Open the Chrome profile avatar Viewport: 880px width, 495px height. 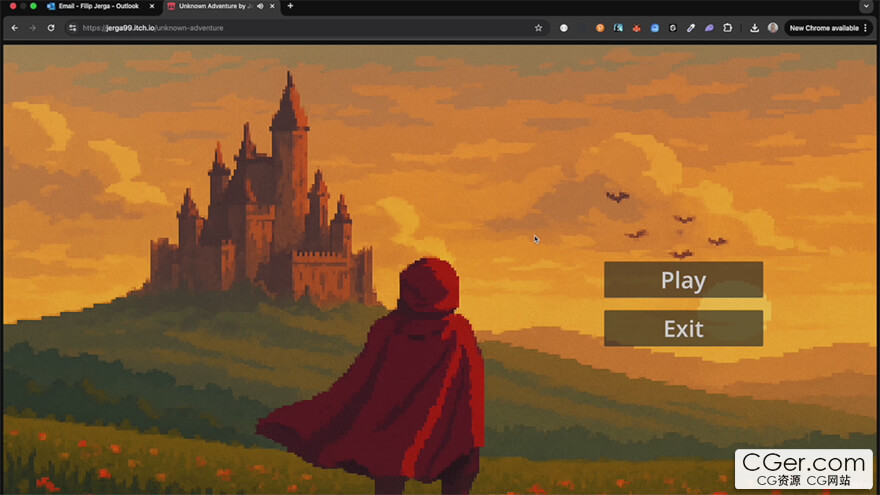pyautogui.click(x=773, y=28)
